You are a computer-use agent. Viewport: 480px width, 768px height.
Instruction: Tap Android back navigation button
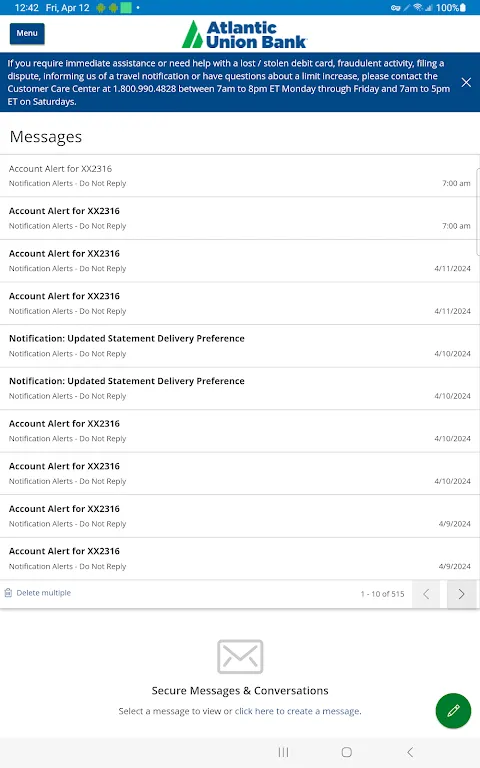point(410,752)
